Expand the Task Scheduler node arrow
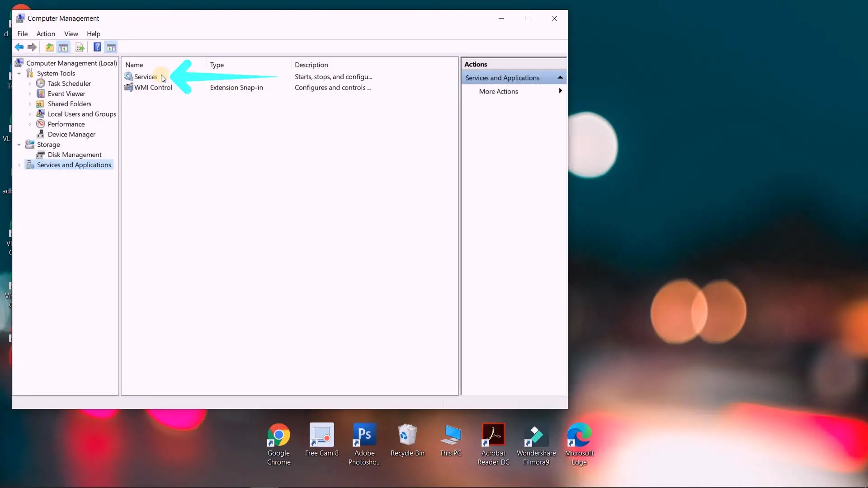868x488 pixels. pyautogui.click(x=30, y=84)
